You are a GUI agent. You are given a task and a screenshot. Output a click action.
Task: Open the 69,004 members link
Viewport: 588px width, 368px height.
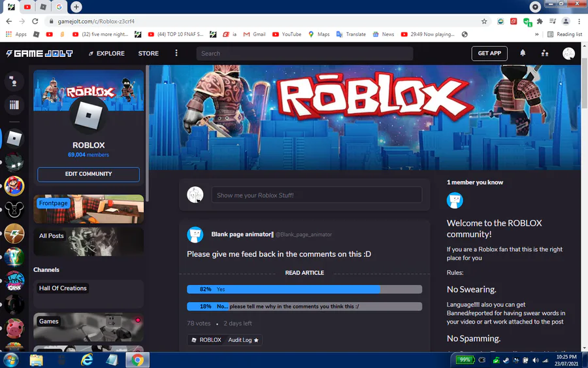tap(88, 154)
